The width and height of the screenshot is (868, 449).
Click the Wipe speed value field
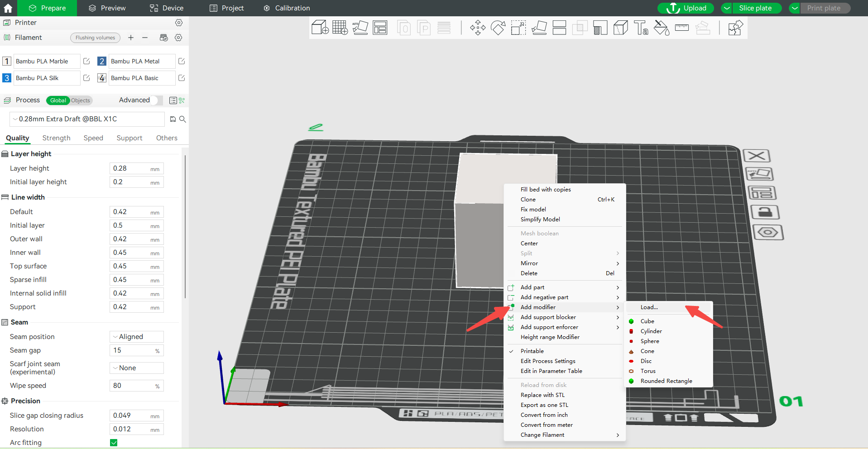coord(136,386)
